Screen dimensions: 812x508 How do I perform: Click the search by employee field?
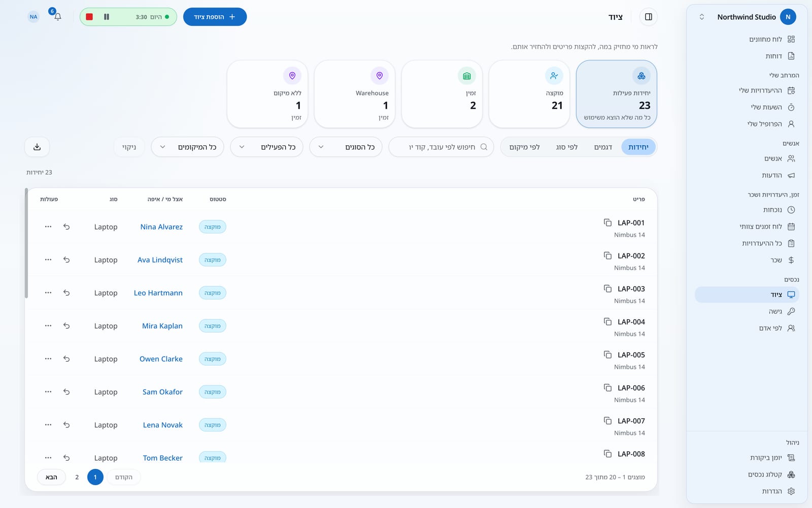click(x=441, y=147)
